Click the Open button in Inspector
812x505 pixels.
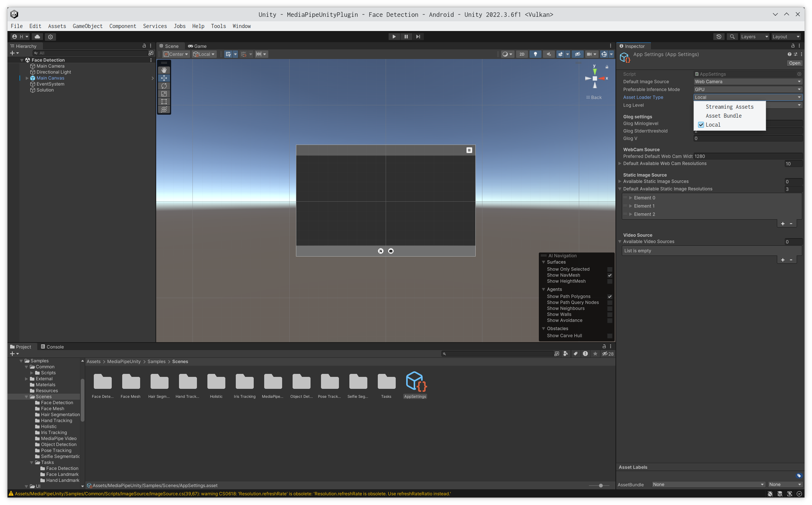794,63
